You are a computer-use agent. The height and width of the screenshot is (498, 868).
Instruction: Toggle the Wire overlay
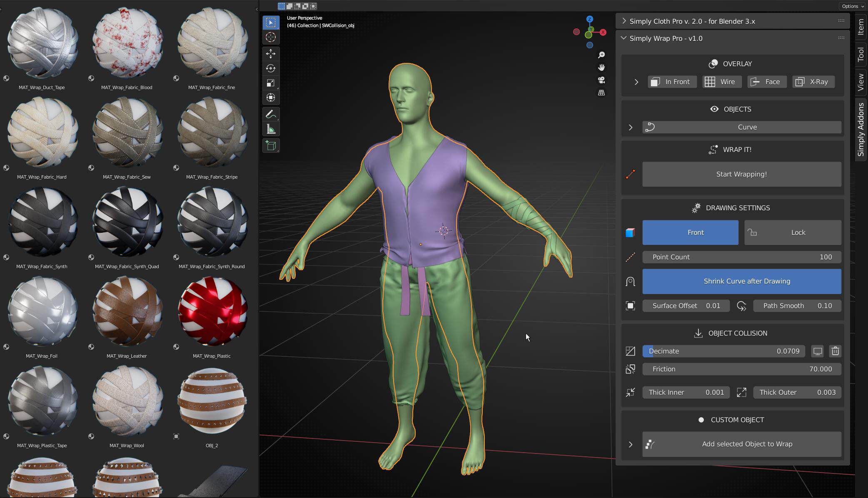[x=722, y=82]
